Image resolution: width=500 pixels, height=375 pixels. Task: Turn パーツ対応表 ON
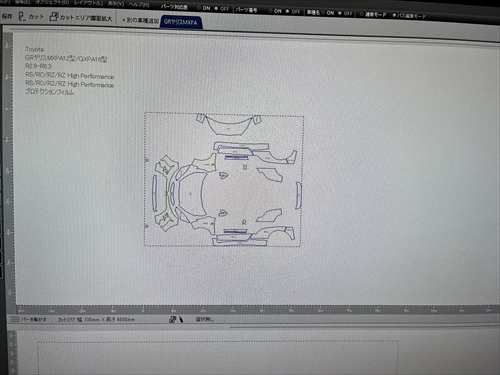pos(204,8)
